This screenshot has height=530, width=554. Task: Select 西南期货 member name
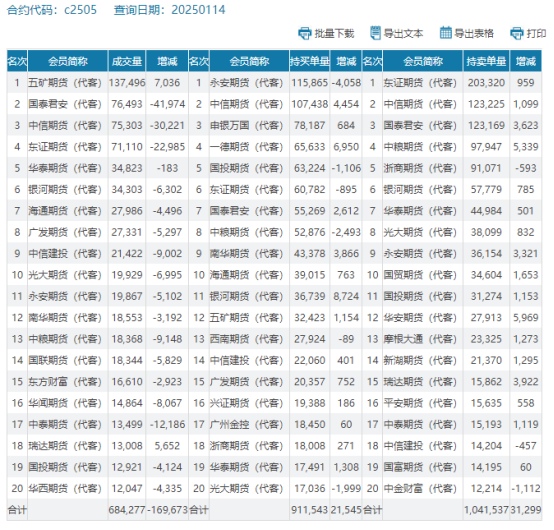click(246, 339)
